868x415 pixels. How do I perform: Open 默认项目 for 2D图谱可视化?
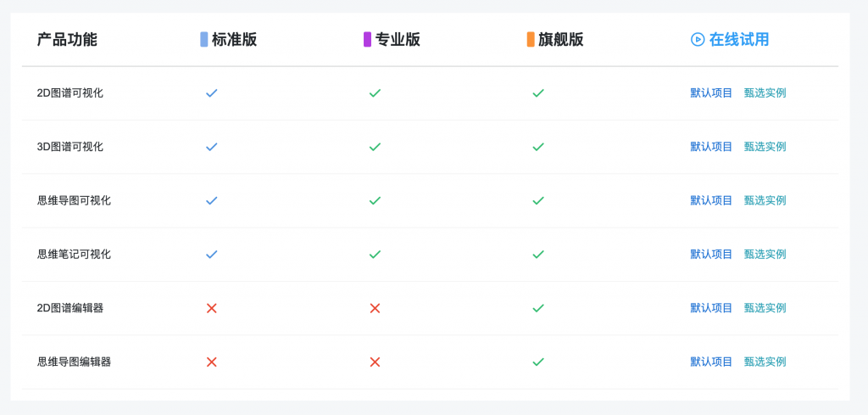(x=711, y=93)
